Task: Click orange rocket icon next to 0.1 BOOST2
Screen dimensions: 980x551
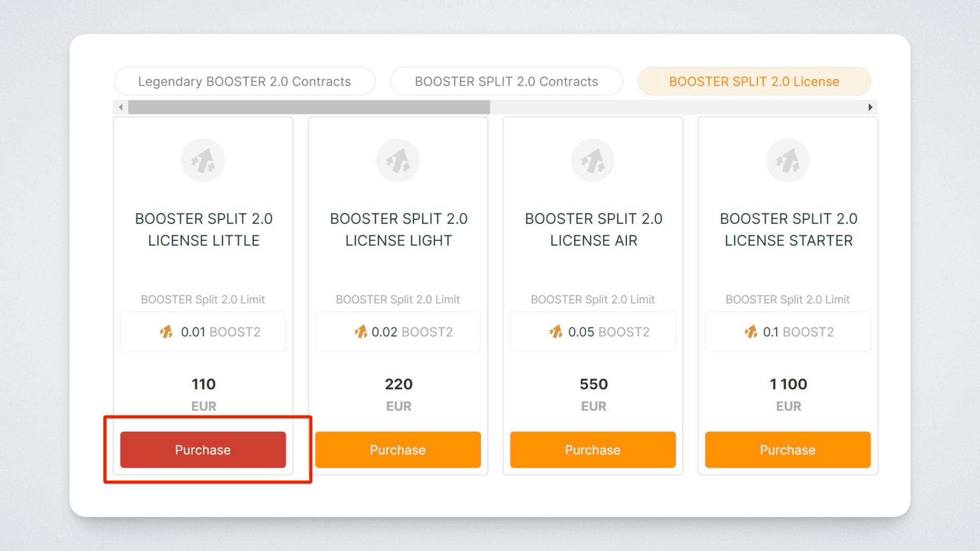Action: pyautogui.click(x=751, y=332)
